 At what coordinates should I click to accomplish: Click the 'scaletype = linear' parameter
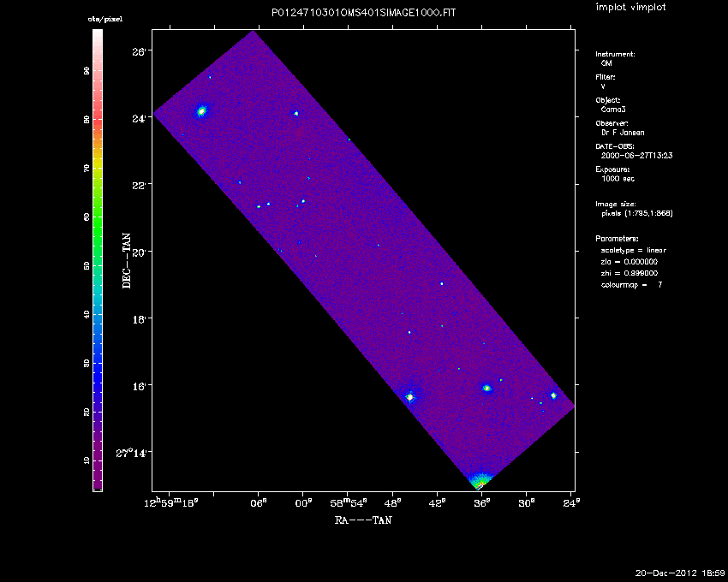click(x=634, y=250)
